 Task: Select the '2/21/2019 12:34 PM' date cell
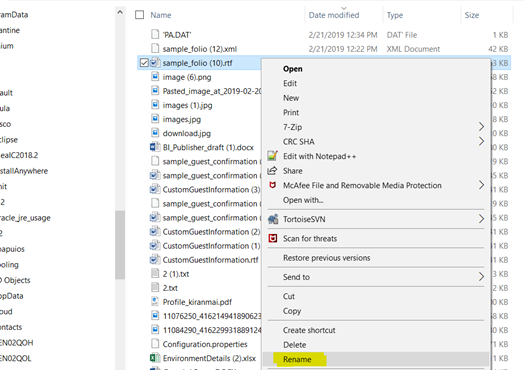343,35
